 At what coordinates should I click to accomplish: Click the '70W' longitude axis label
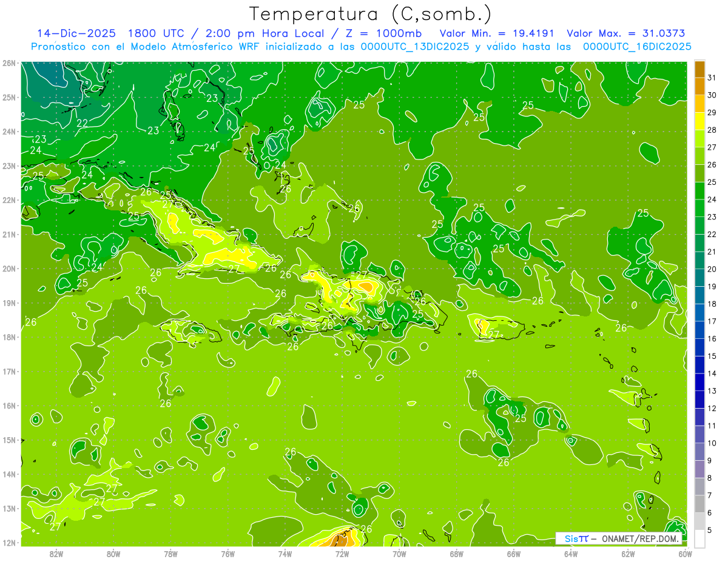(399, 554)
